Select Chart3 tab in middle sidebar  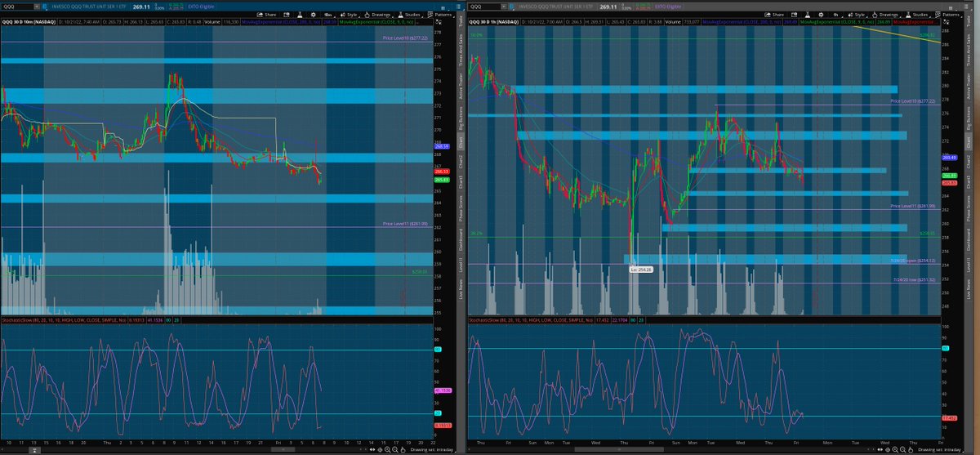click(x=461, y=181)
